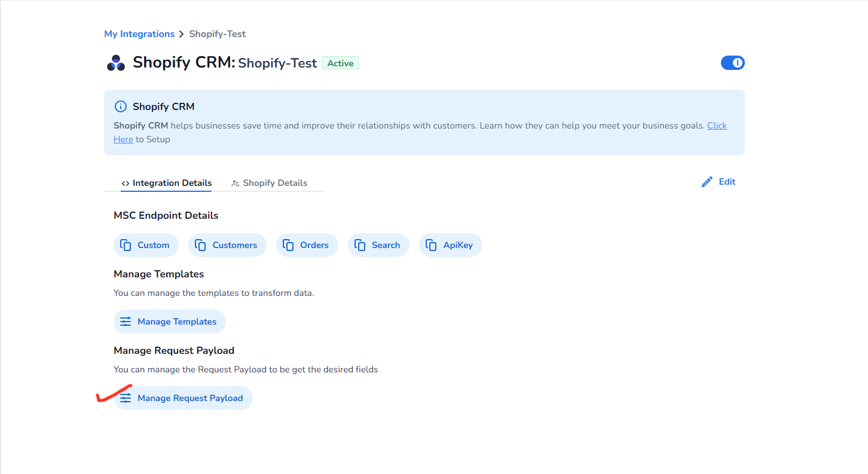Open the Manage Templates button
The width and height of the screenshot is (868, 474).
click(170, 322)
